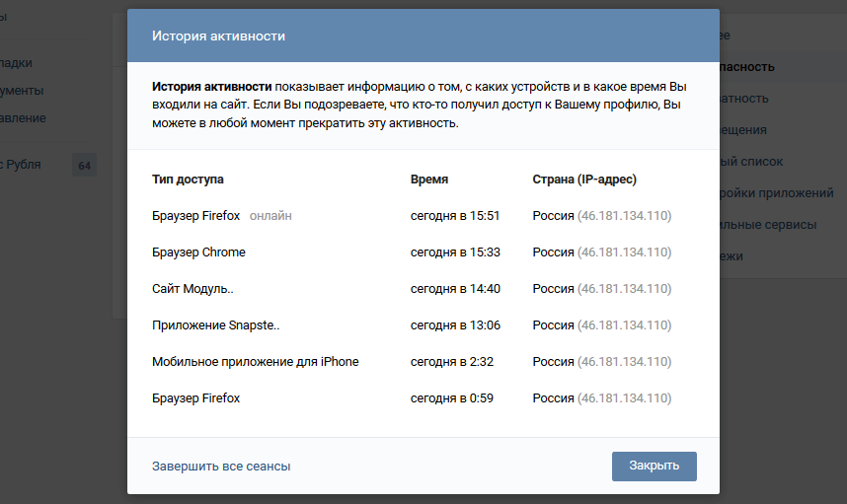Image resolution: width=847 pixels, height=504 pixels.
Task: Click the Закрыть button
Action: (654, 467)
